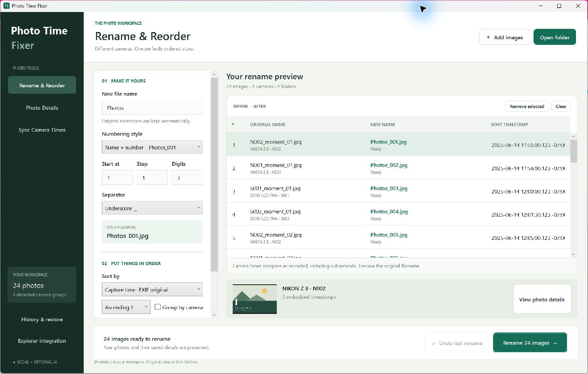Open the Sort by Capture time dropdown
This screenshot has width=588, height=374.
(x=152, y=290)
